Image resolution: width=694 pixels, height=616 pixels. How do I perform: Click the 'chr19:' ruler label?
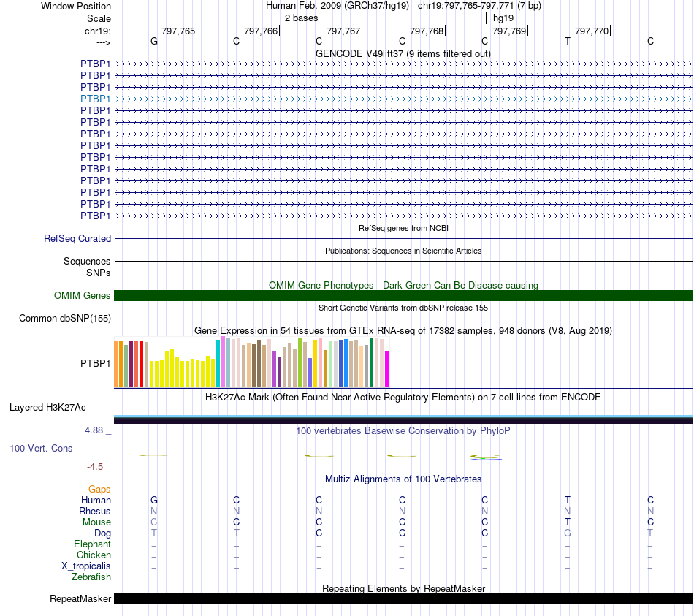(97, 31)
